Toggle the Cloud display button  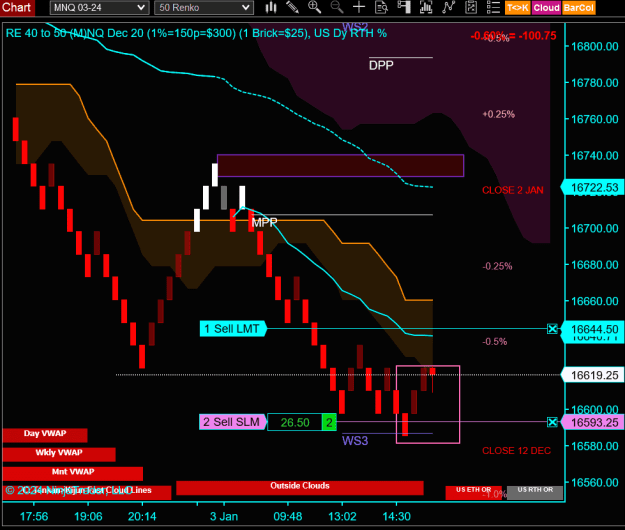[546, 8]
